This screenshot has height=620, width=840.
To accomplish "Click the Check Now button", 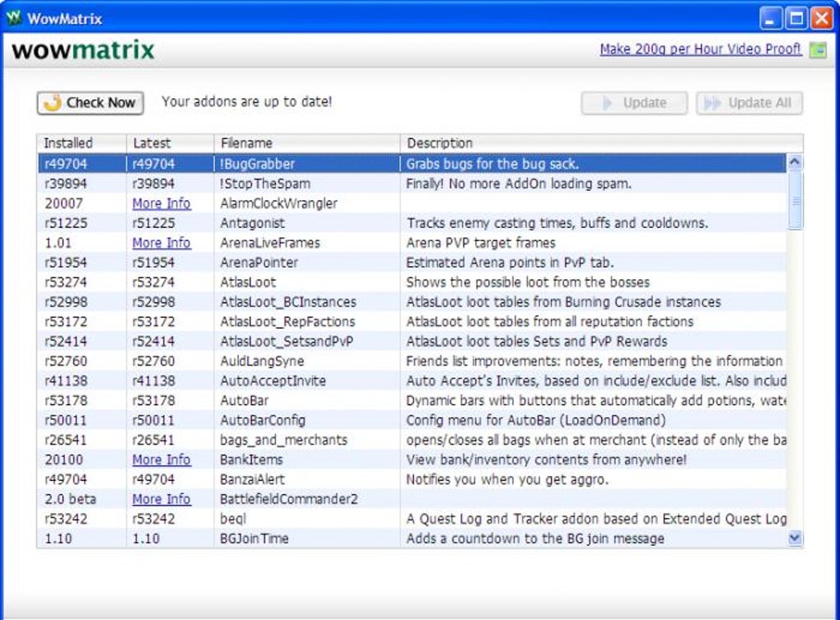I will [90, 103].
